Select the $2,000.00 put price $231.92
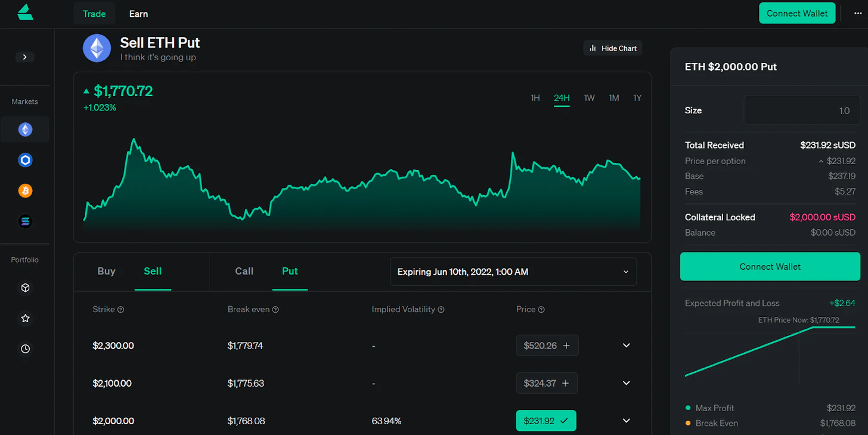Image resolution: width=868 pixels, height=435 pixels. [x=545, y=421]
